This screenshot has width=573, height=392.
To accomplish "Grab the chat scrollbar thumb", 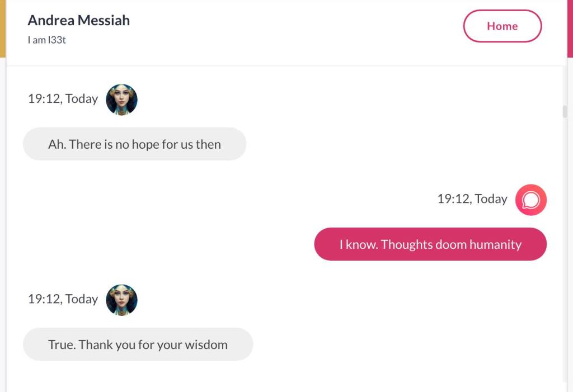I will pos(565,111).
